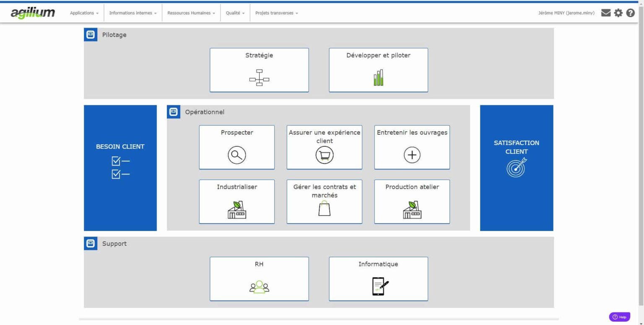Image resolution: width=644 pixels, height=325 pixels.
Task: Click the tablet icon under Informatique
Action: (x=378, y=286)
